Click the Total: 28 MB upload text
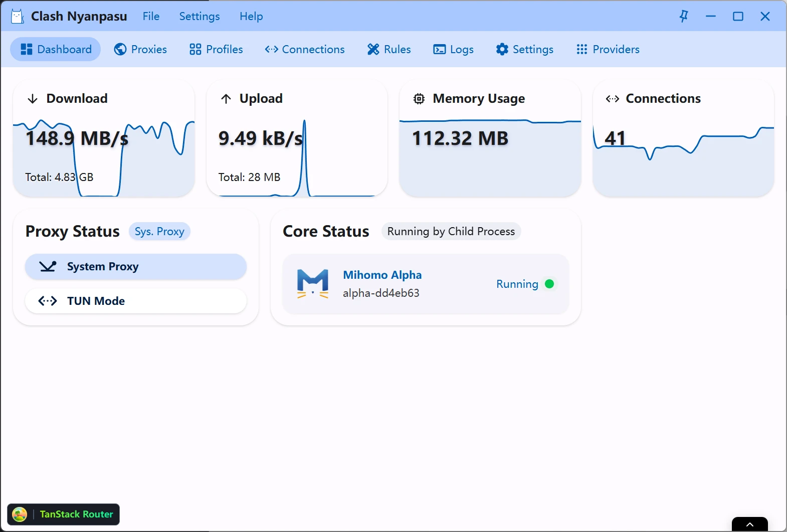 pyautogui.click(x=249, y=177)
